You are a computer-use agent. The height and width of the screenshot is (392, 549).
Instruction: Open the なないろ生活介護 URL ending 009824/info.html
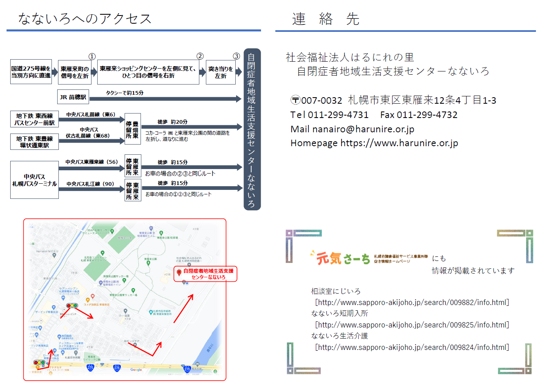click(x=412, y=347)
